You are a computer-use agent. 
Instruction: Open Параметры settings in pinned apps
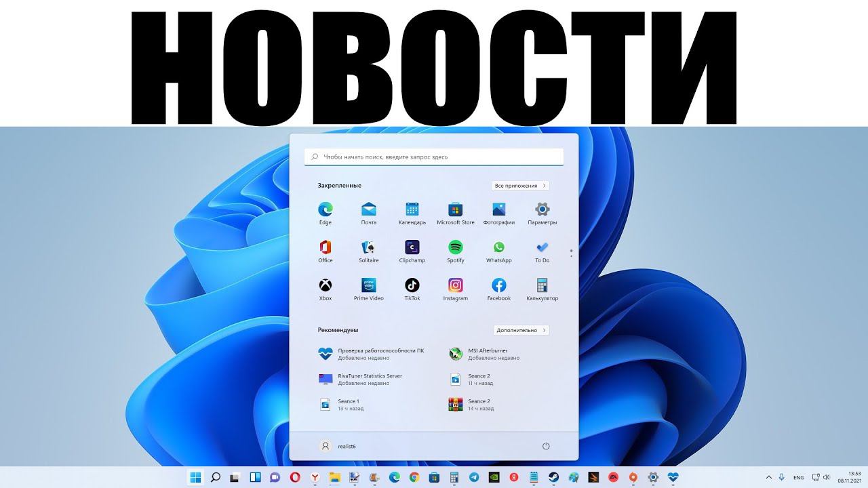pyautogui.click(x=542, y=213)
